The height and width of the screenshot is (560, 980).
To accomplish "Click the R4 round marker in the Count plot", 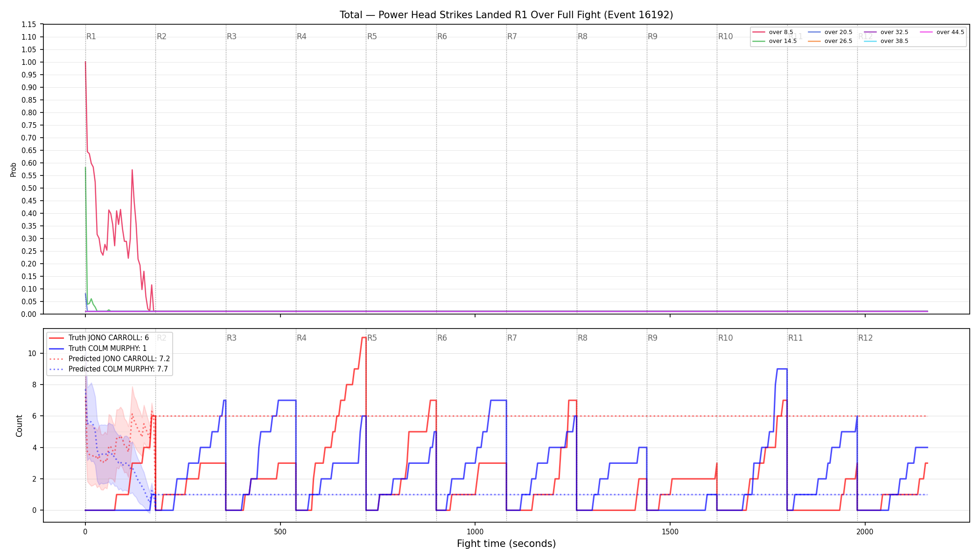I will pos(301,338).
